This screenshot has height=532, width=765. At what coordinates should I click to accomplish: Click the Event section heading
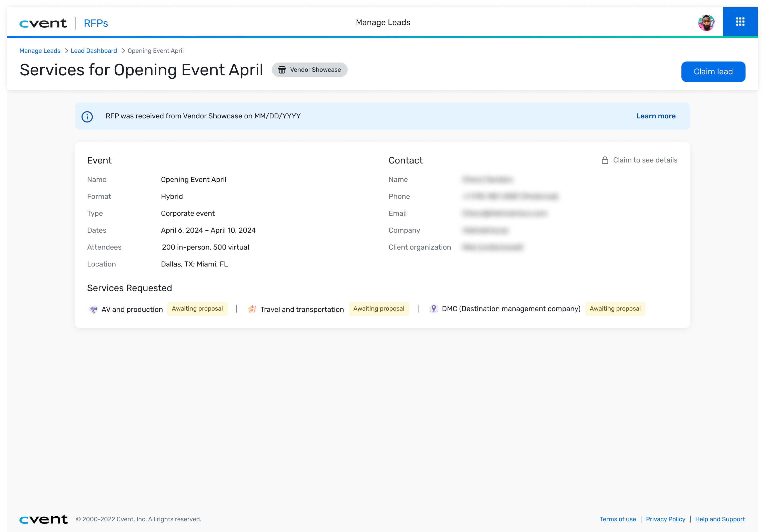pyautogui.click(x=99, y=161)
